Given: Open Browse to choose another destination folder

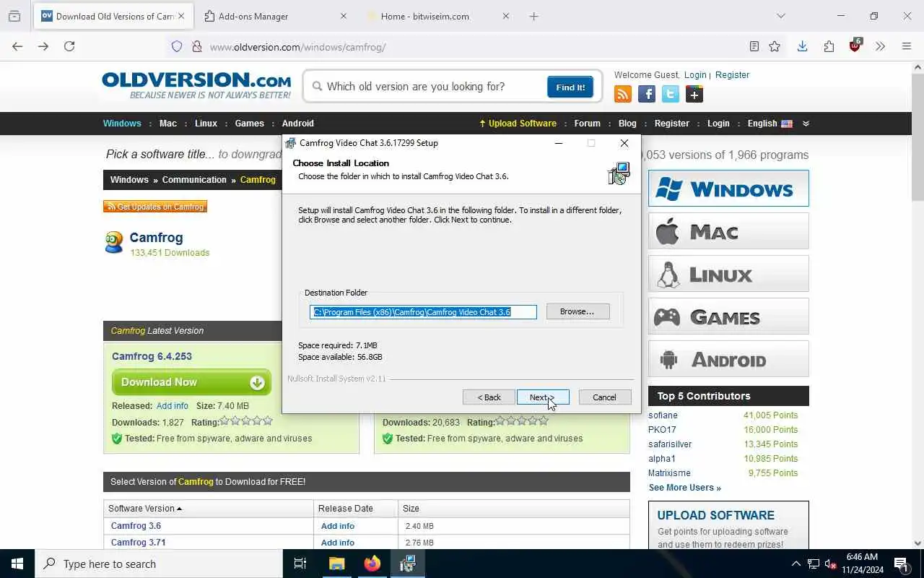Looking at the screenshot, I should pos(577,311).
